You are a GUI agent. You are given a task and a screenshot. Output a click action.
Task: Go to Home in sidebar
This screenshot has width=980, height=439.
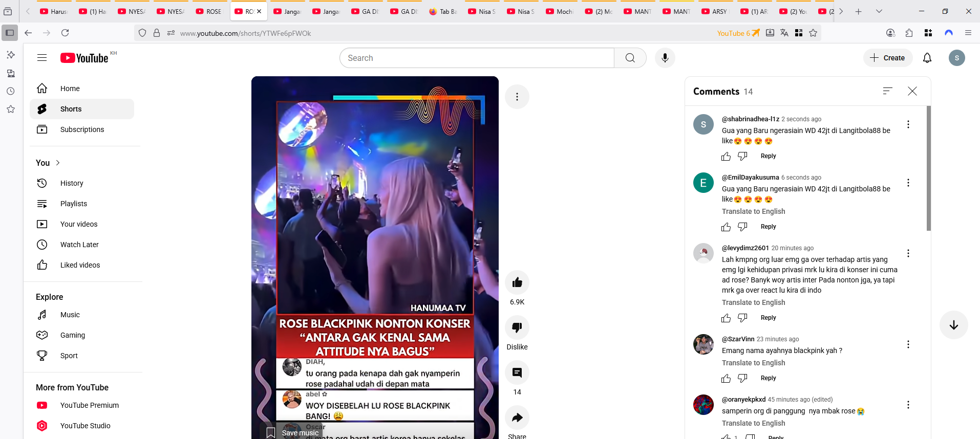pyautogui.click(x=82, y=89)
